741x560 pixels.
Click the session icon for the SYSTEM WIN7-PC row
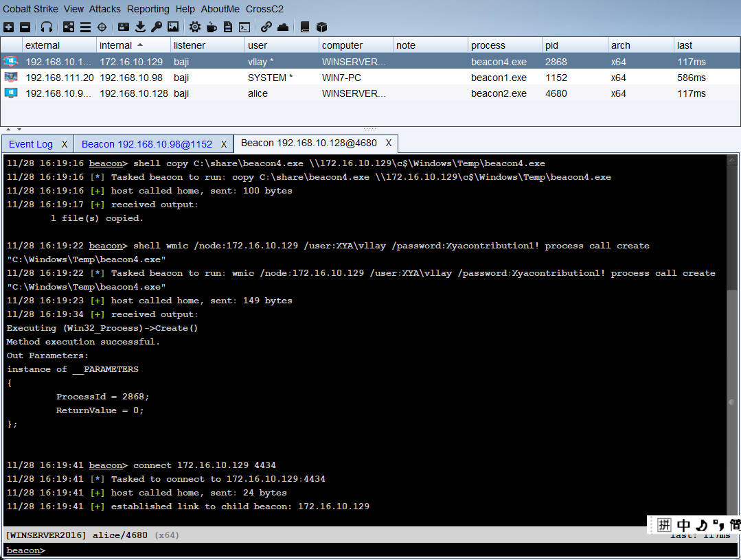click(10, 77)
